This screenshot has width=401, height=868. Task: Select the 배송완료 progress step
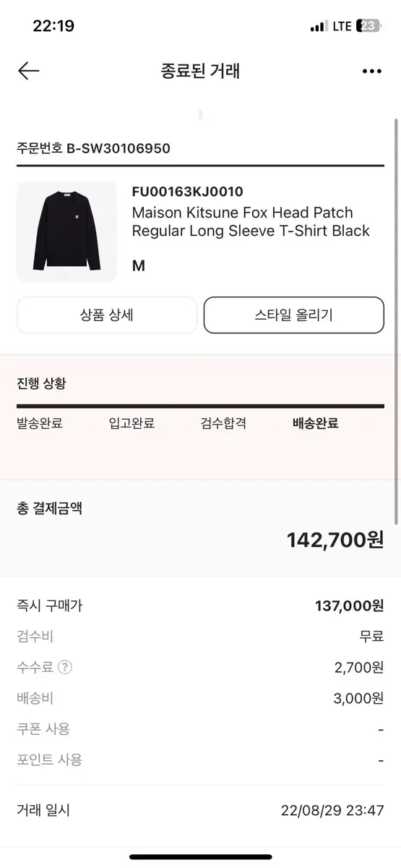coord(315,423)
